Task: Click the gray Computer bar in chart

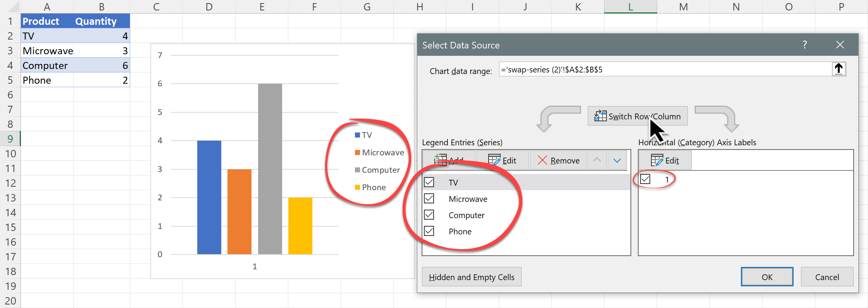Action: click(x=270, y=169)
